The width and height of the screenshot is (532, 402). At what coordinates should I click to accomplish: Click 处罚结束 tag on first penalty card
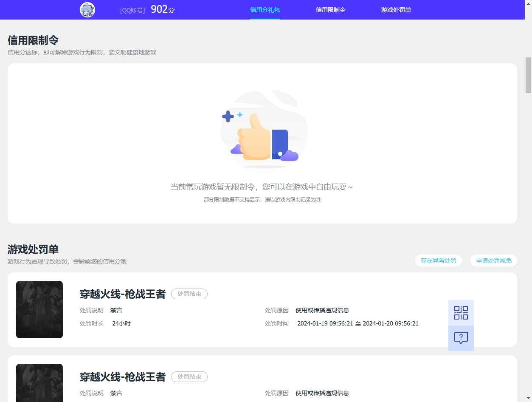(x=189, y=294)
